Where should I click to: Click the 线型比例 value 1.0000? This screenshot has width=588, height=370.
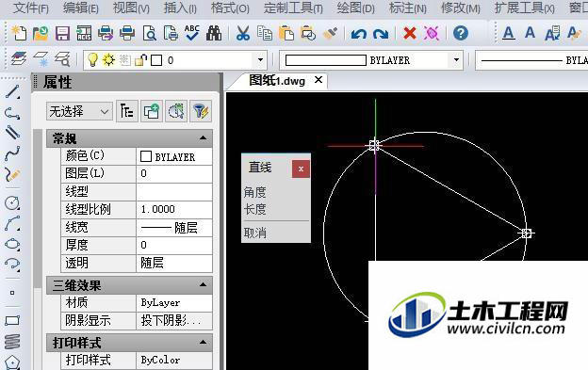pyautogui.click(x=174, y=209)
